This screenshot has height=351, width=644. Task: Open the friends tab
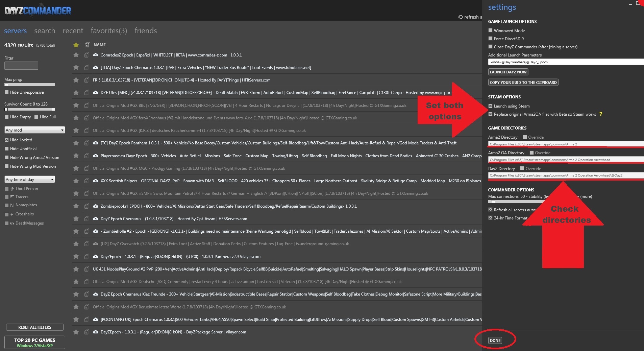146,30
